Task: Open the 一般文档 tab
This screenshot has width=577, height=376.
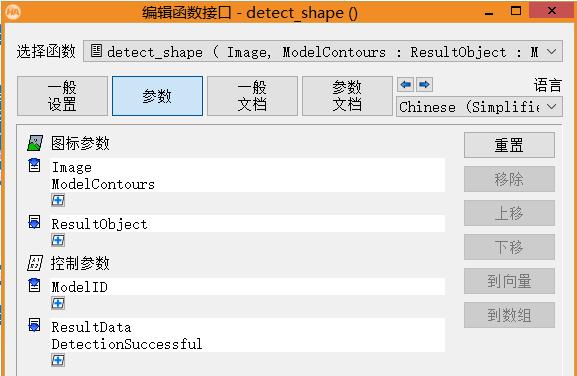Action: point(252,96)
